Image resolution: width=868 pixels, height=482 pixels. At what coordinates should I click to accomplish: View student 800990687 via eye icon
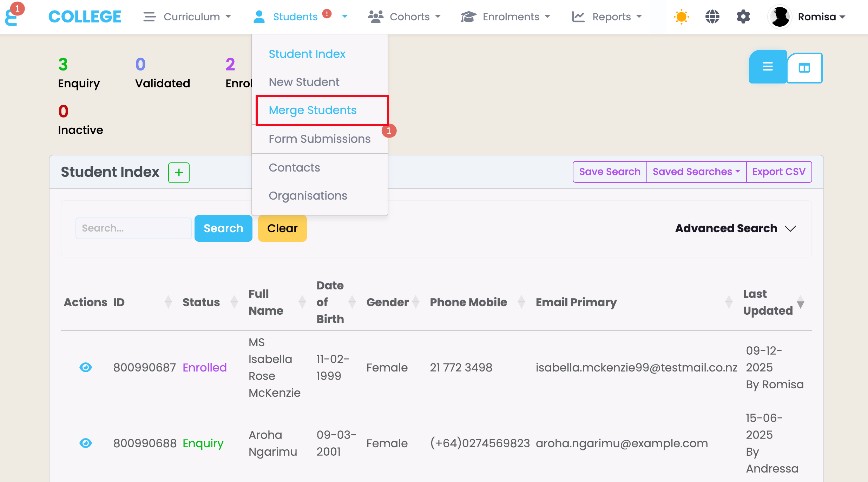click(86, 367)
